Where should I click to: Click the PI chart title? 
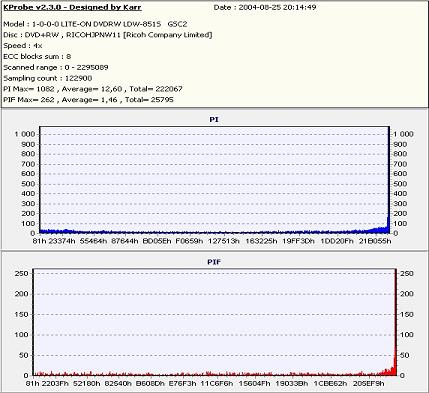pos(214,119)
